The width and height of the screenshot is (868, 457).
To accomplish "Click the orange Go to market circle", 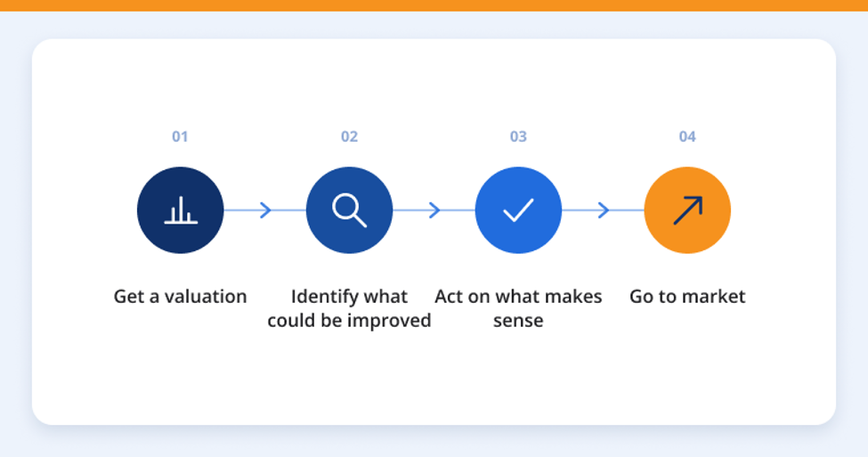I will (687, 210).
